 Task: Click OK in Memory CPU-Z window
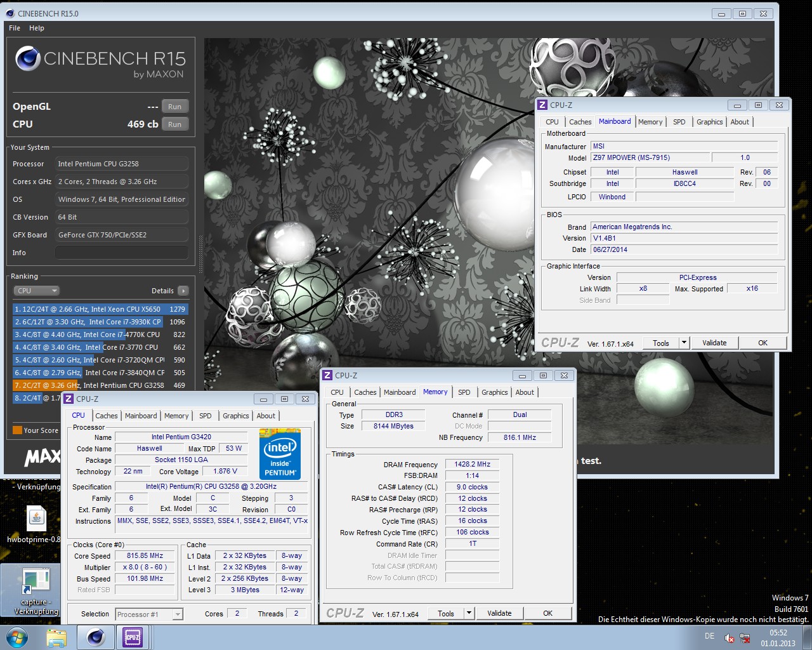click(x=547, y=613)
